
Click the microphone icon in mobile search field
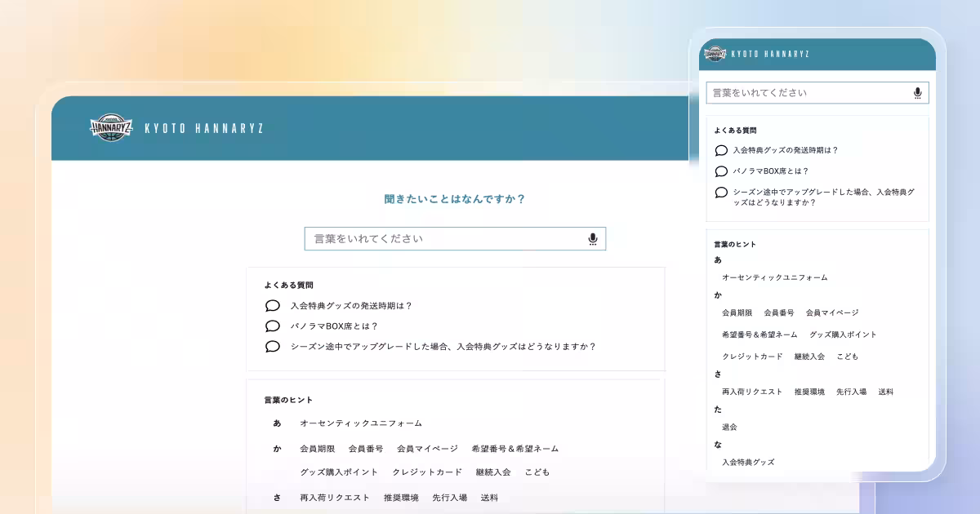coord(917,93)
